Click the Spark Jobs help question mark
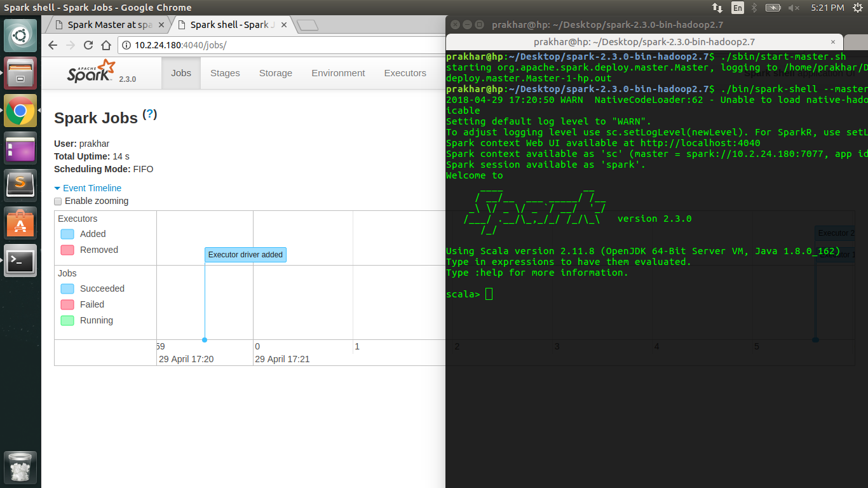The height and width of the screenshot is (488, 868). click(149, 114)
